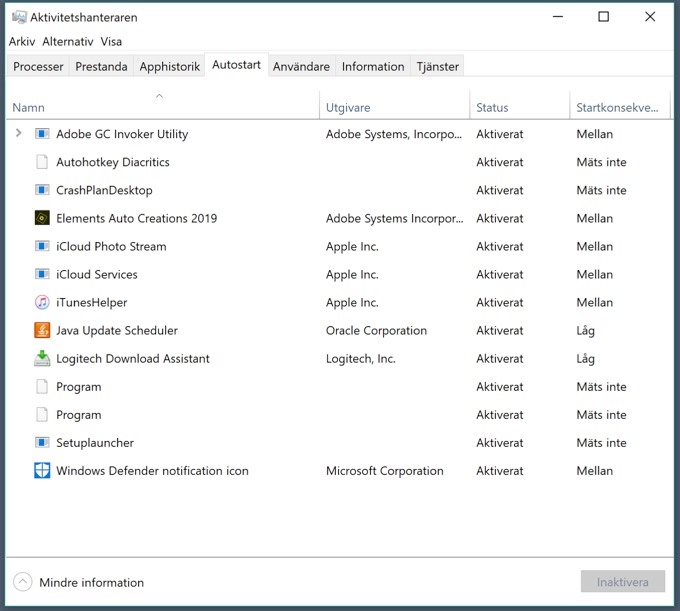Viewport: 680px width, 611px height.
Task: Click the CrashPlanDesktop icon
Action: pos(42,190)
